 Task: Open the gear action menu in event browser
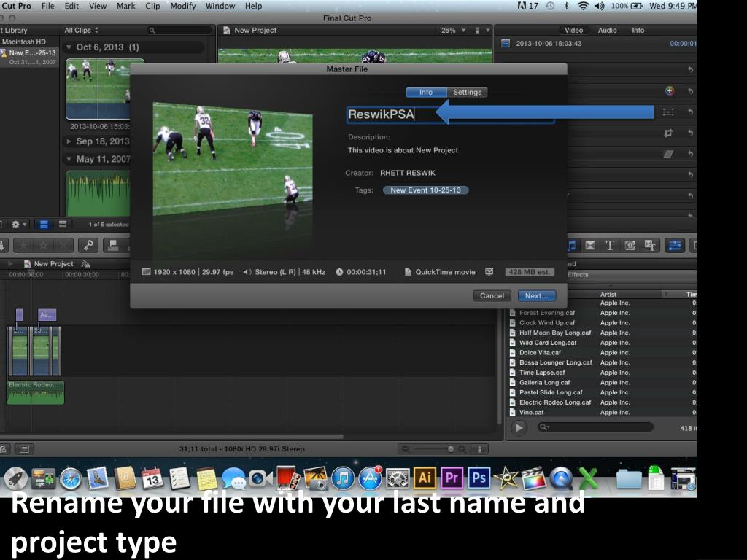tap(18, 225)
